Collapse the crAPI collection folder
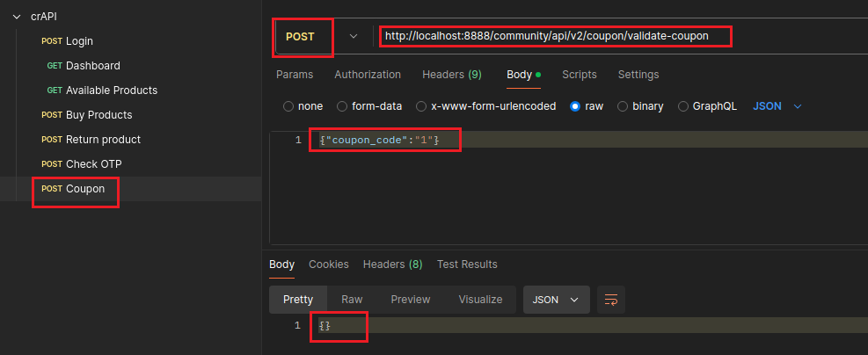The width and height of the screenshot is (868, 355). (16, 16)
